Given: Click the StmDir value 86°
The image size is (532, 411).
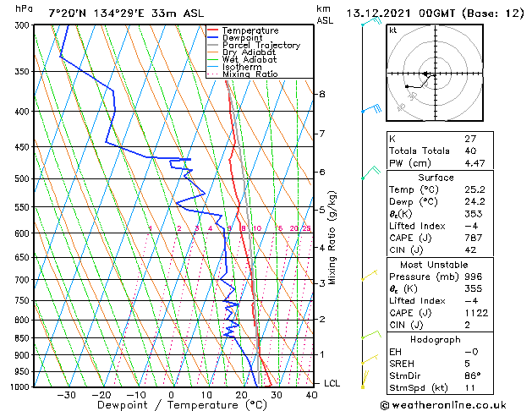Looking at the screenshot, I should 473,375.
